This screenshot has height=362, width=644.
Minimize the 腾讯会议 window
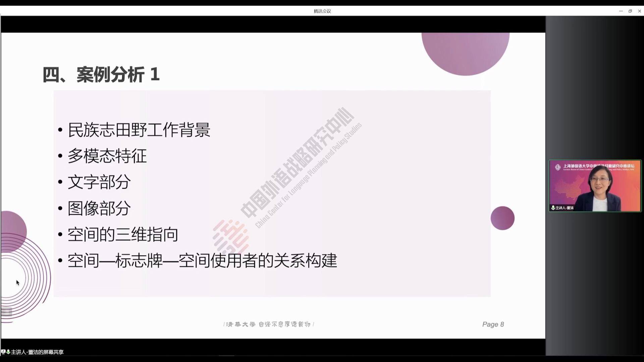click(621, 11)
